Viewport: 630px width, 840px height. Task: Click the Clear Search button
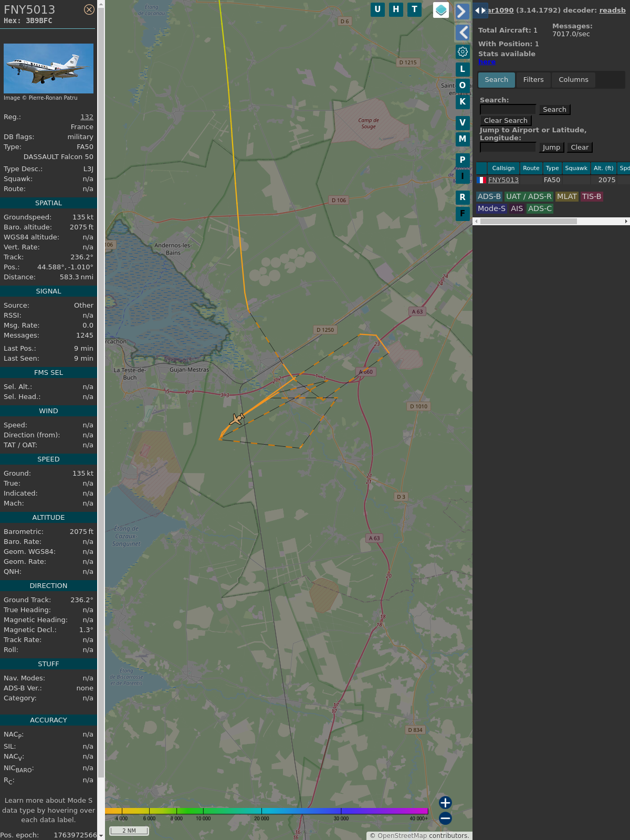click(506, 121)
